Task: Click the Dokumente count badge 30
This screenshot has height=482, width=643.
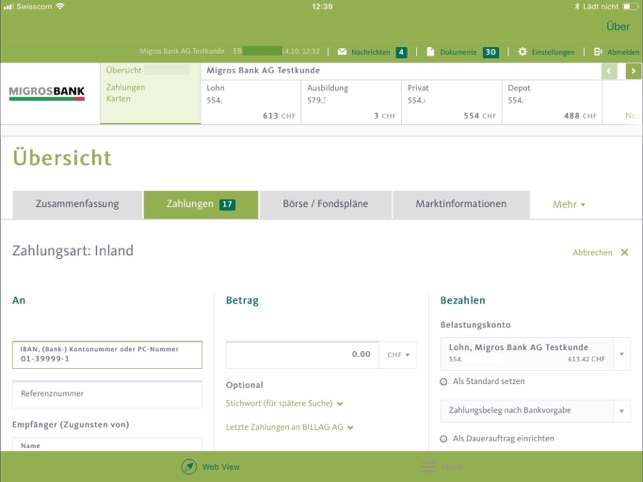Action: coord(490,52)
